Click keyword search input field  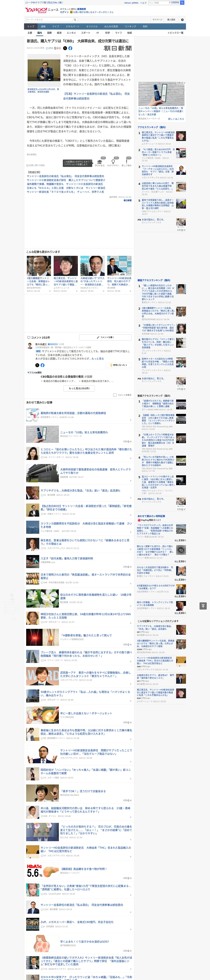point(49,19)
